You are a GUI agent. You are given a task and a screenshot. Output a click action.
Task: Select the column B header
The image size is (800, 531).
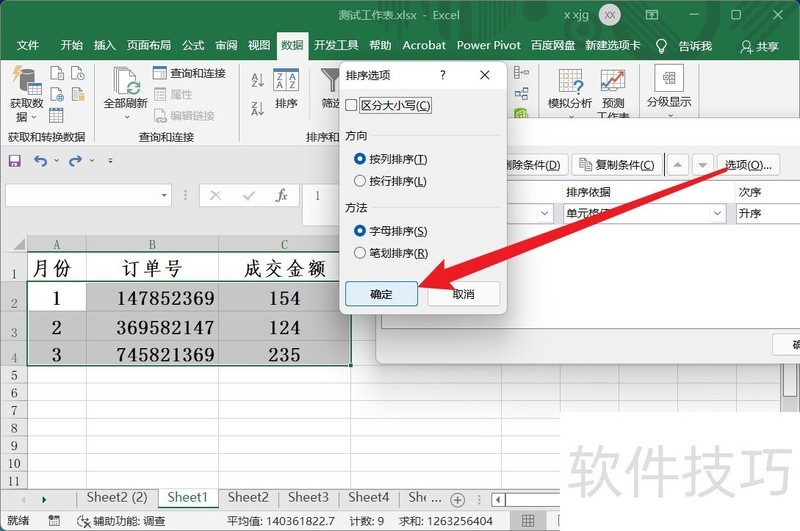point(152,244)
